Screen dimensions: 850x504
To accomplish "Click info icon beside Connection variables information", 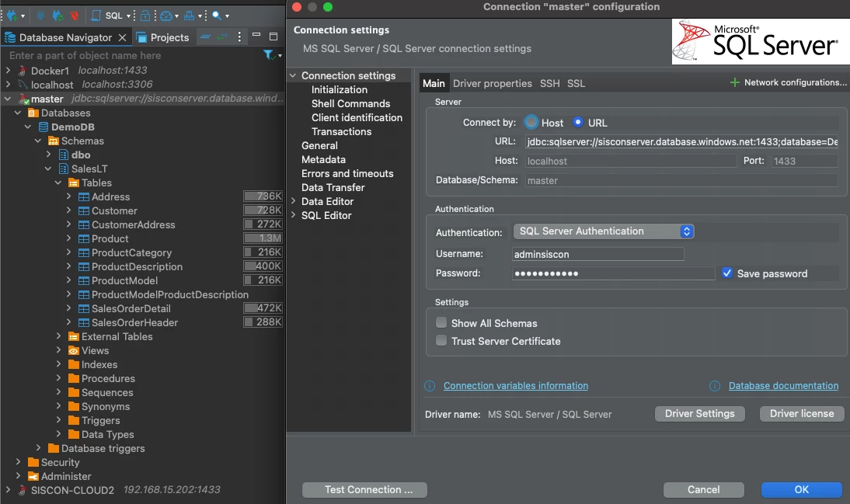I will (430, 386).
